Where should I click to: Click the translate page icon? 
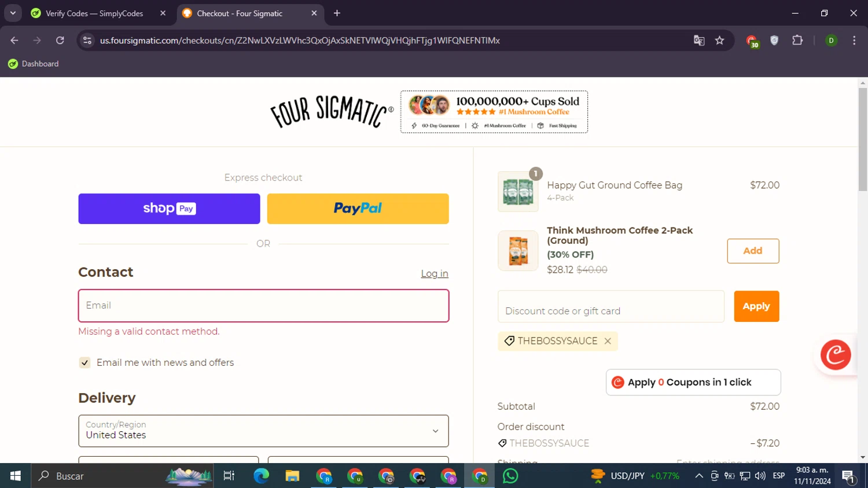[699, 41]
